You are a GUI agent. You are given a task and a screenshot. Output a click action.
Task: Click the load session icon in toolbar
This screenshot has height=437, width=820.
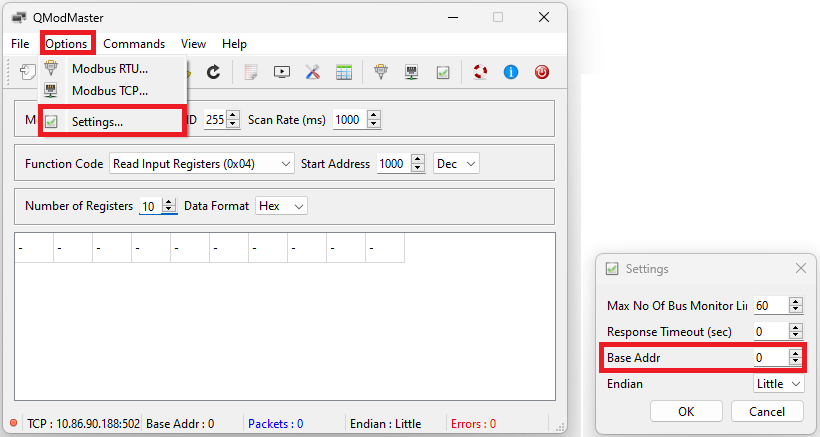click(x=27, y=72)
